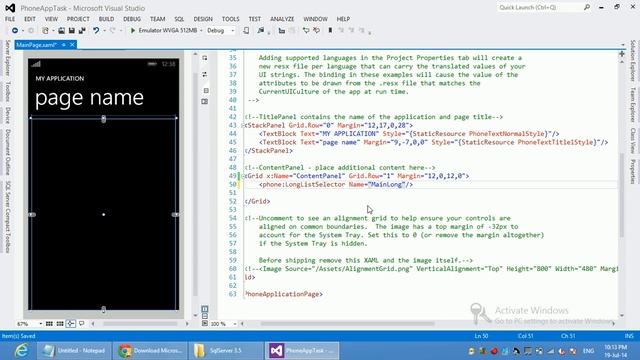
Task: Click the snap-to-gridlines icon below designer
Action: click(x=60, y=324)
